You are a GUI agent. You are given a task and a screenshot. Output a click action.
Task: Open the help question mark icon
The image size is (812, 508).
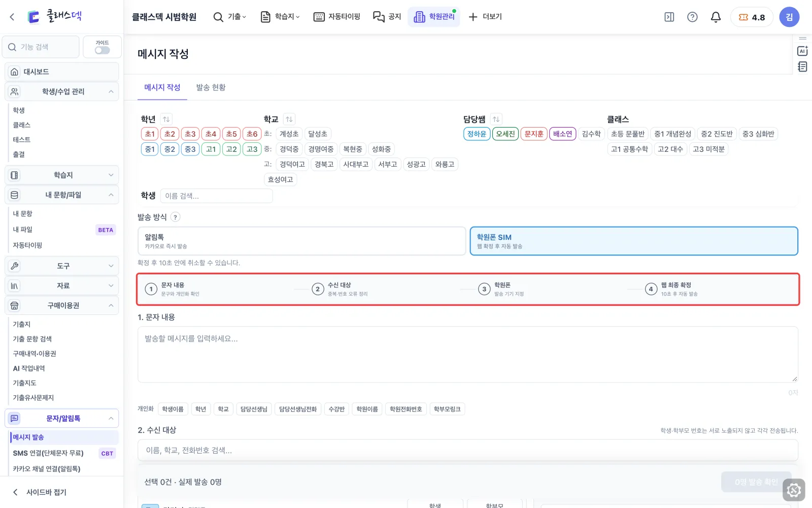click(692, 17)
